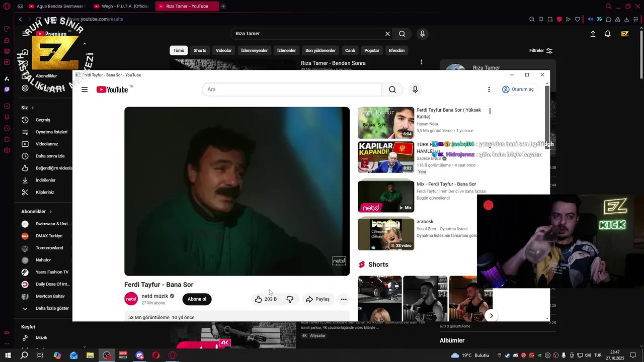Click search icon next to Rıza Tamer query
This screenshot has width=644, height=362.
[402, 34]
